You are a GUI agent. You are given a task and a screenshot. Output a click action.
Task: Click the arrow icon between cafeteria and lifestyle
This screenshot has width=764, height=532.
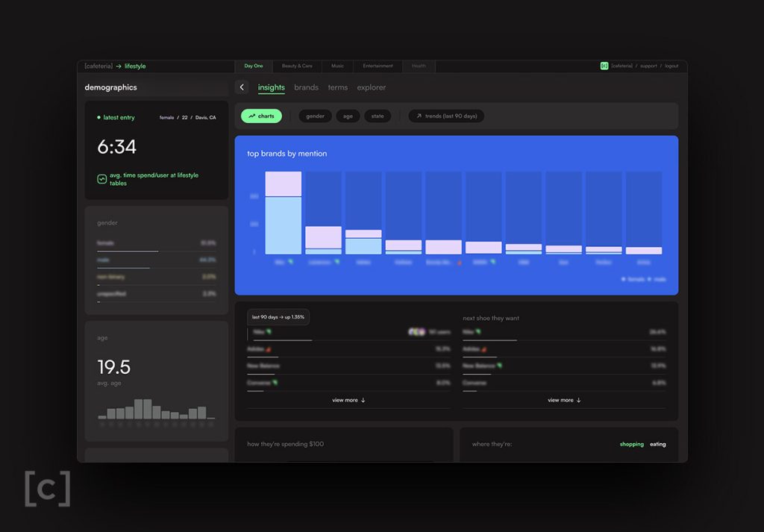pyautogui.click(x=119, y=66)
